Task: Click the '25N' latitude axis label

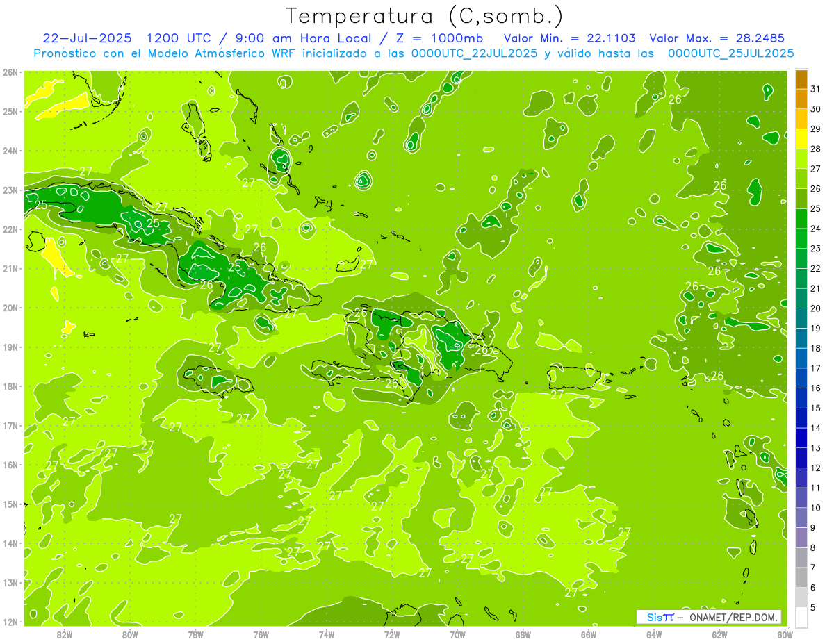Action: (10, 111)
